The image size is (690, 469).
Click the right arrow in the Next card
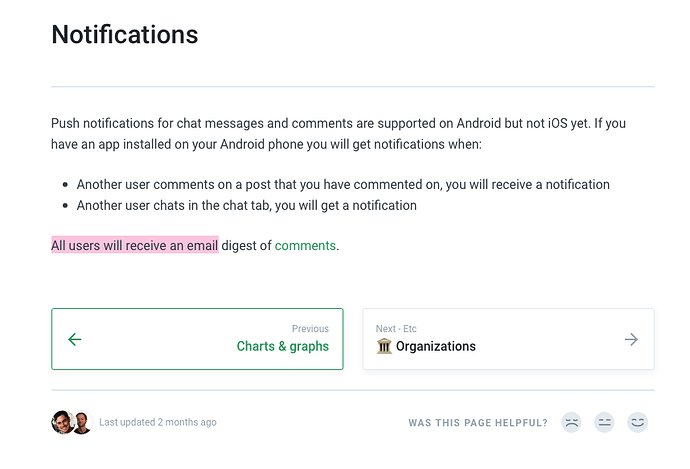(x=631, y=339)
